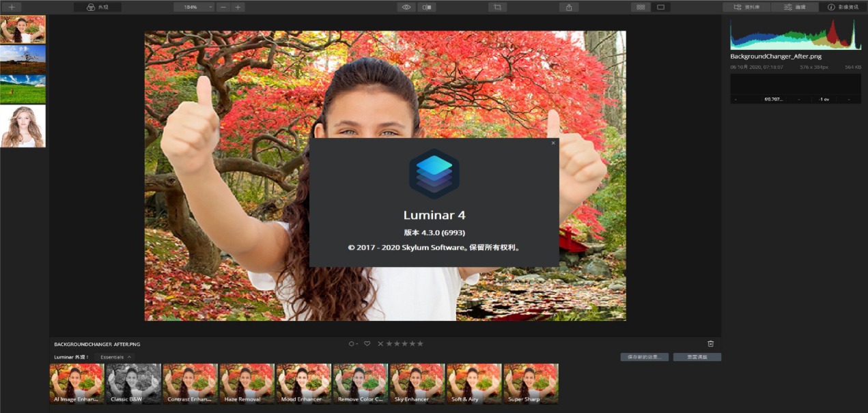The height and width of the screenshot is (413, 868).
Task: Apply the Sky Enhancer look
Action: point(417,384)
